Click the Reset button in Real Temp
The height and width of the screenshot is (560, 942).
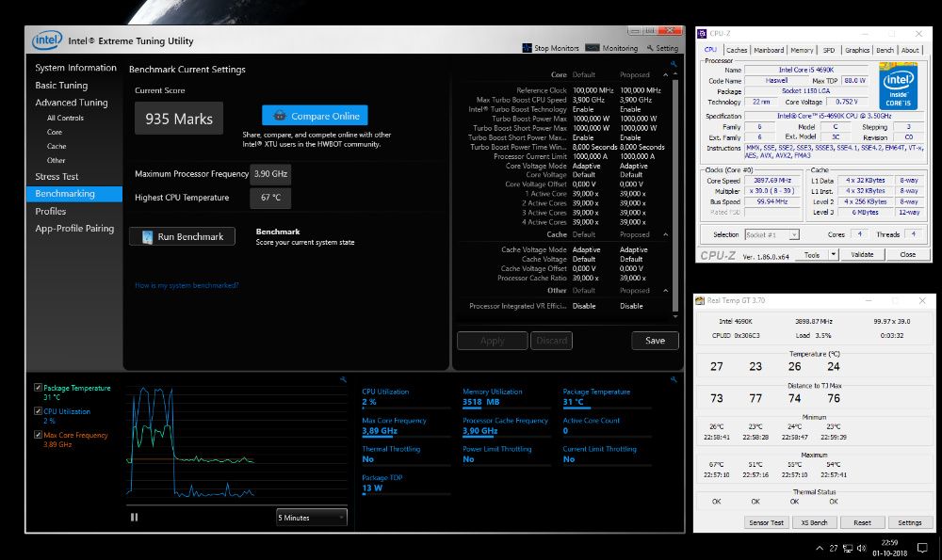point(862,522)
